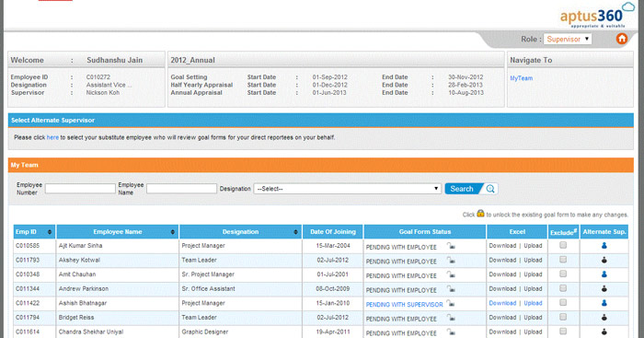Download Excel for Chandra Shekhar Uniyal
644x338 pixels.
point(502,332)
